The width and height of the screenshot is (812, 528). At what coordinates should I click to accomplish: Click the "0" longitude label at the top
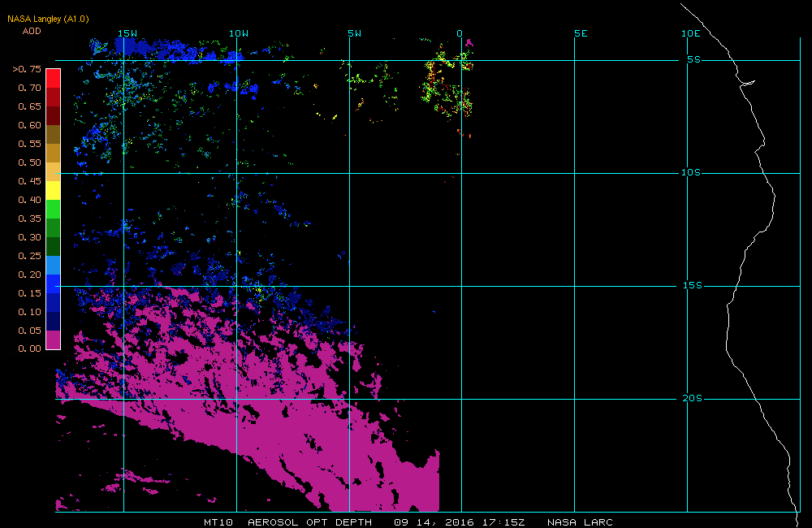pos(460,33)
